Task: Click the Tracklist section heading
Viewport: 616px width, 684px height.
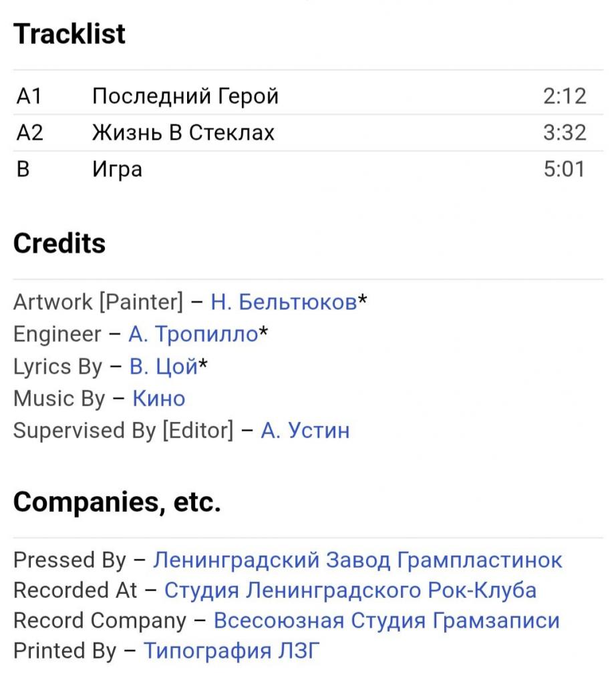Action: tap(69, 34)
